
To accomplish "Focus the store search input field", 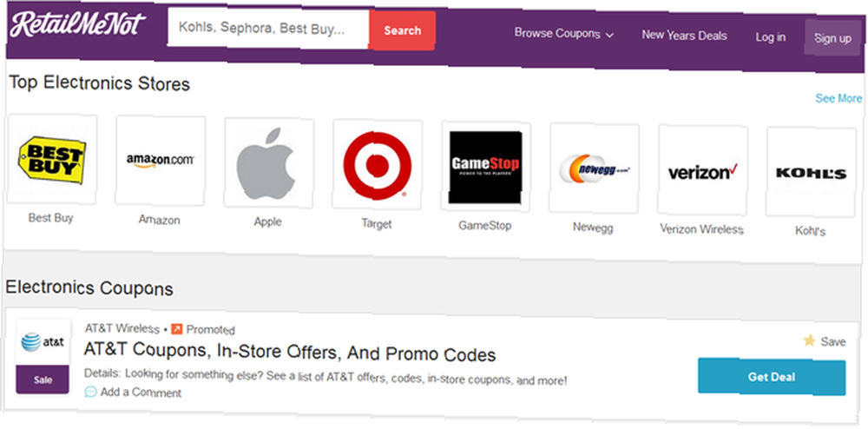I will click(x=268, y=29).
